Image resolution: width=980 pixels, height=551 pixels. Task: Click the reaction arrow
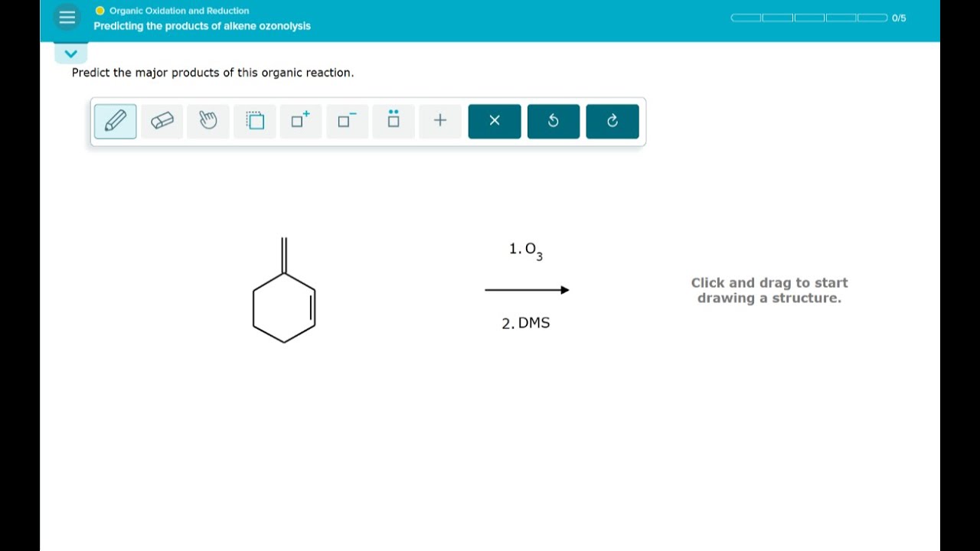point(528,290)
